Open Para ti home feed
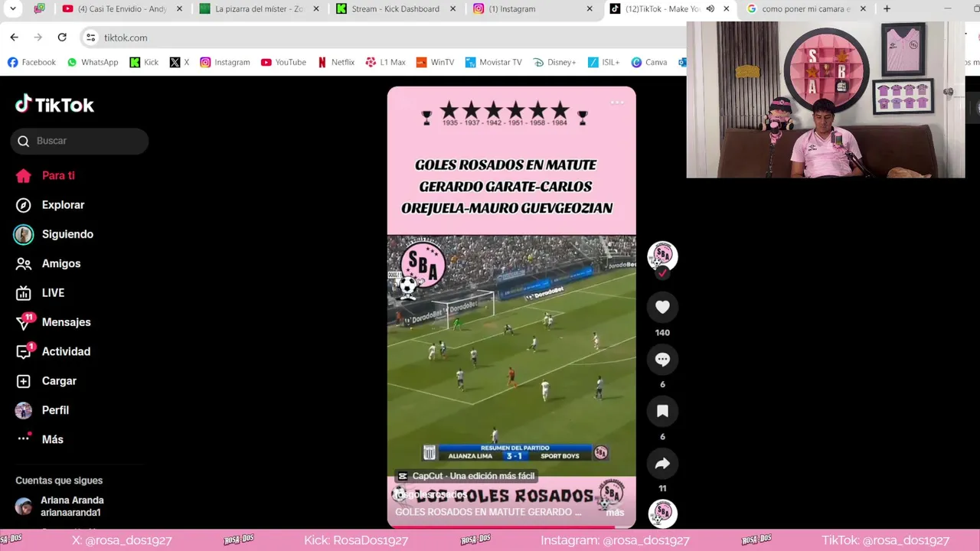 click(x=46, y=175)
